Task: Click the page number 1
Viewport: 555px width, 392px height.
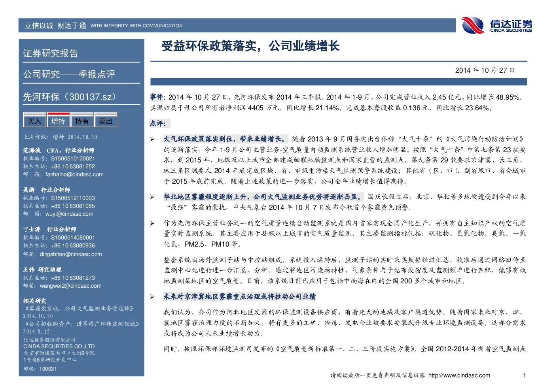Action: [x=525, y=375]
